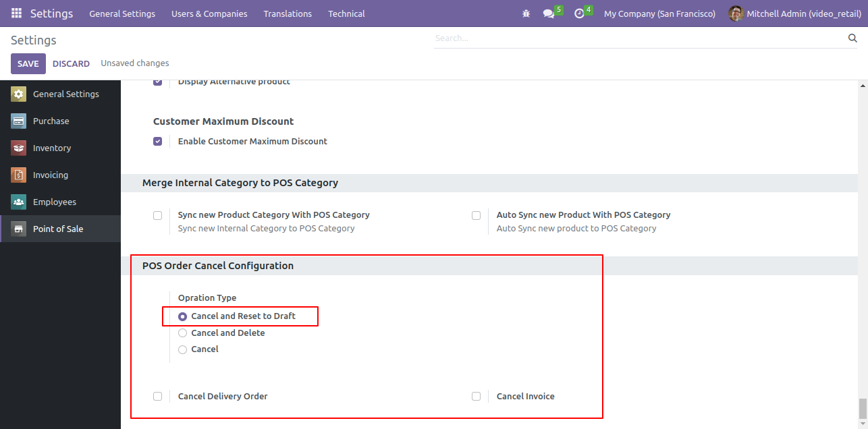Click Mitchell Admin avatar picture
This screenshot has width=868, height=429.
pyautogui.click(x=736, y=13)
